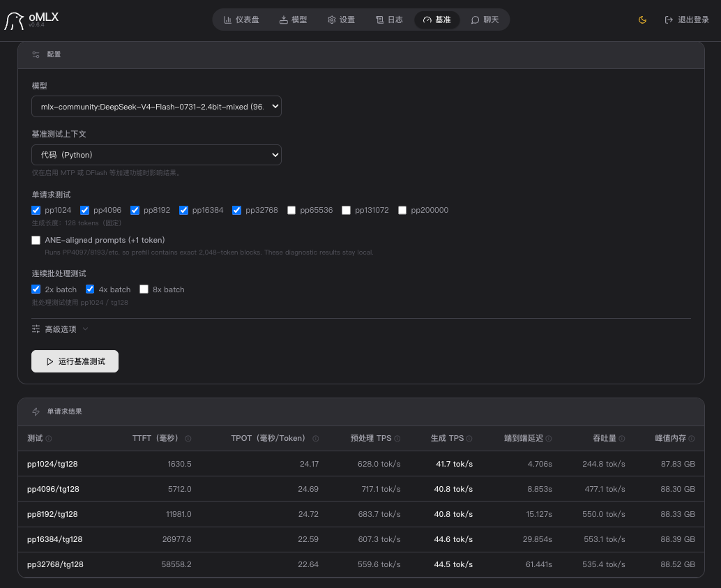Open the 基准测试上下文 dropdown showing 代码 (Python)
This screenshot has width=721, height=588.
(x=156, y=155)
